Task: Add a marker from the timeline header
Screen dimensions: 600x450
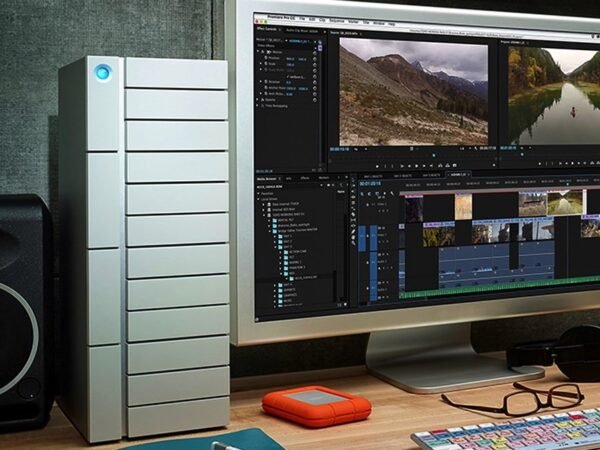Action: [x=385, y=194]
